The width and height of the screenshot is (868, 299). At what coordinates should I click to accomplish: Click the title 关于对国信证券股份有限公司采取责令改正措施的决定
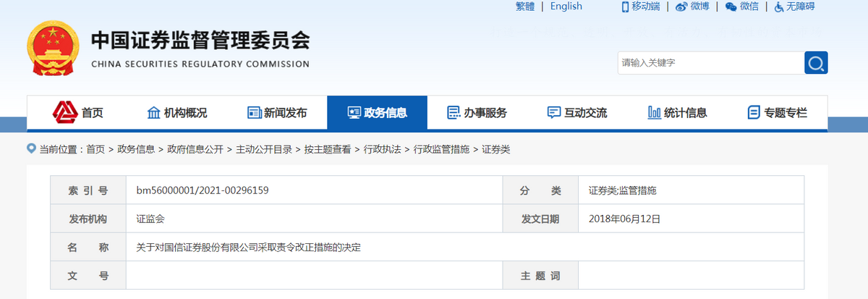(248, 247)
